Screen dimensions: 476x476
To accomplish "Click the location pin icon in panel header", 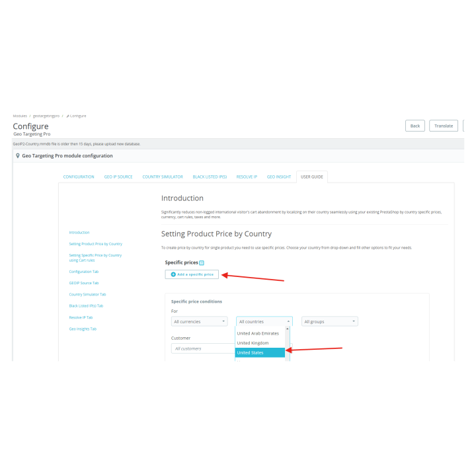I will [18, 156].
